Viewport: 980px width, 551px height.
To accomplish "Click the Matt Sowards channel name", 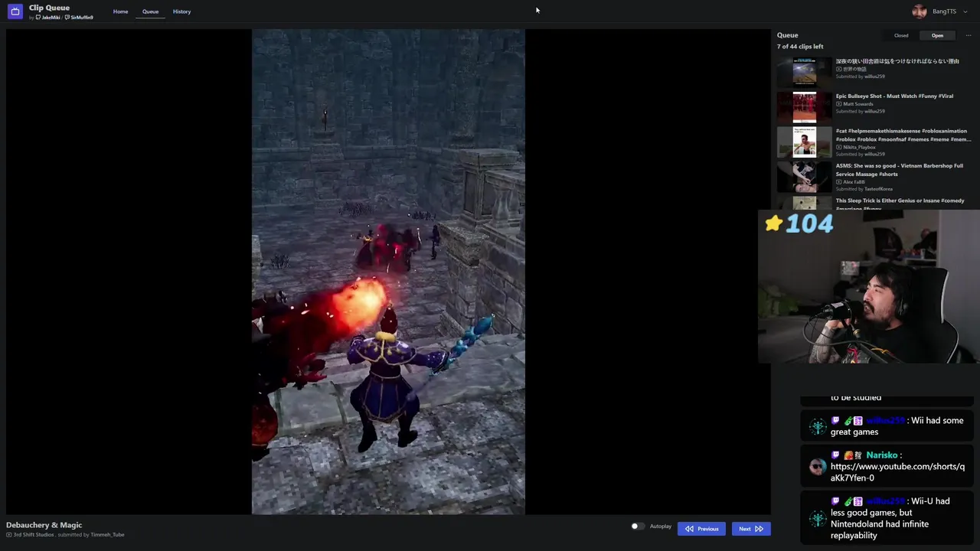I will tap(860, 104).
